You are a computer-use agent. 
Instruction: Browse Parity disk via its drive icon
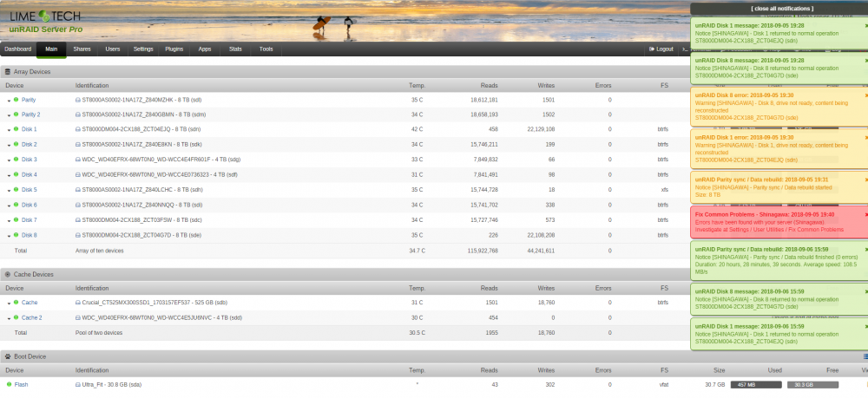[78, 100]
